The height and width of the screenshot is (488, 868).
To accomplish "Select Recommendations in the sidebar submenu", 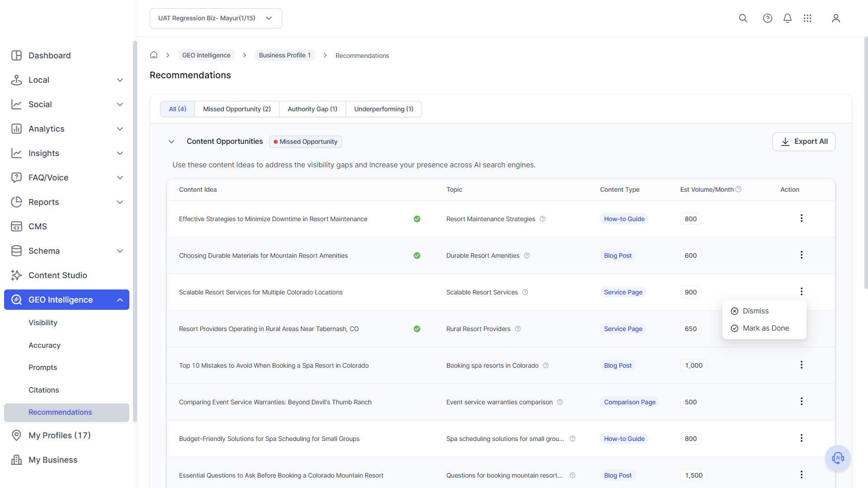I will click(66, 412).
